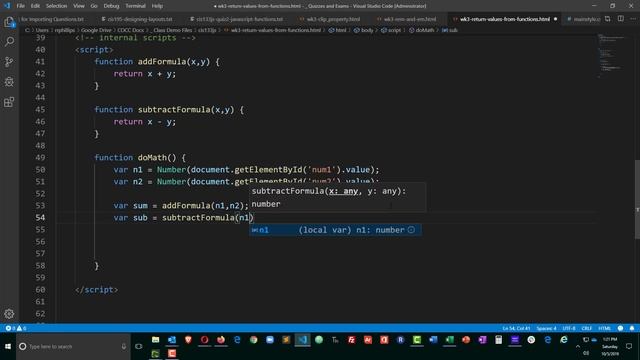The image size is (640, 360).
Task: Change the HTML language mode
Action: click(604, 328)
